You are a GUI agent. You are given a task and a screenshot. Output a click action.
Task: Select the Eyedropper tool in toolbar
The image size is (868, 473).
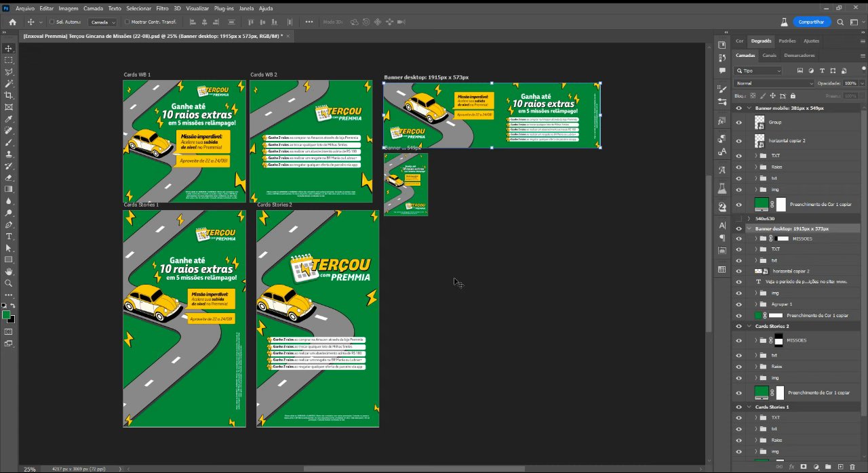point(9,119)
